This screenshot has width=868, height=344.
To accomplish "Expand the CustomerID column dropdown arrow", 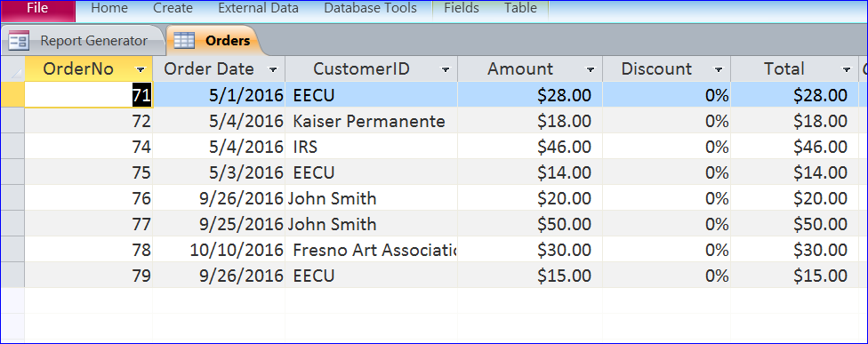I will coord(445,69).
